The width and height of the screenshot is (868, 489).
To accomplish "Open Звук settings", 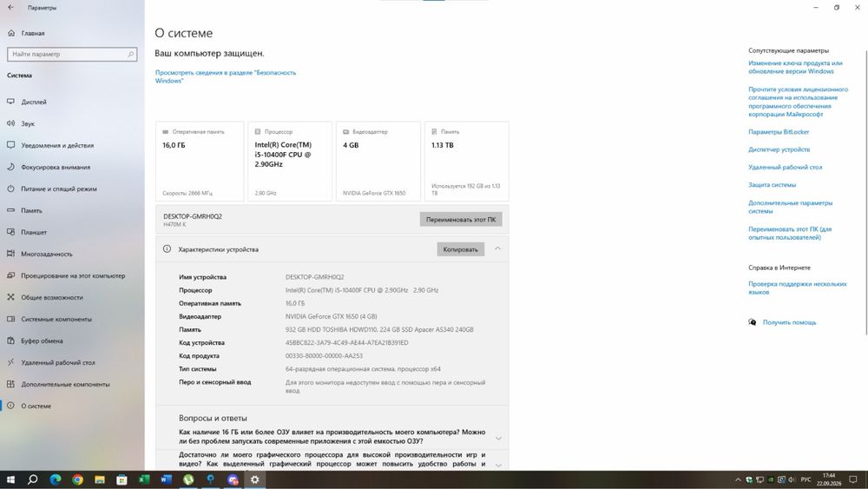I will [x=28, y=123].
